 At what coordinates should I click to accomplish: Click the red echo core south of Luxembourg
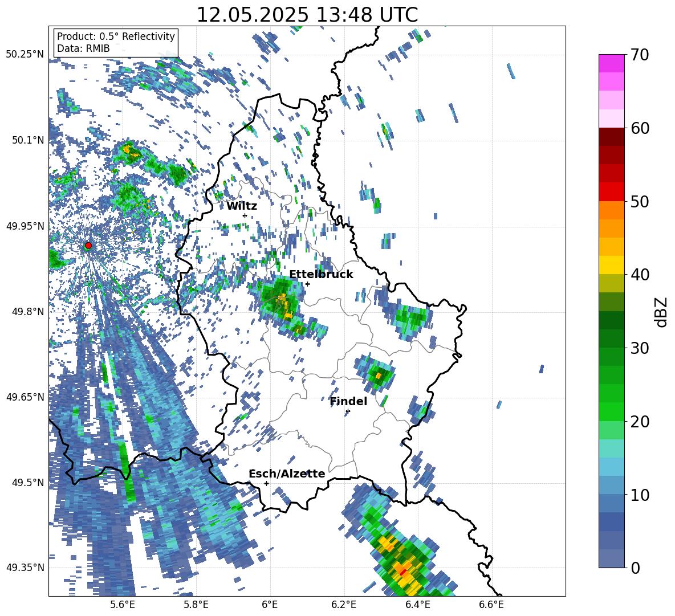tap(403, 572)
